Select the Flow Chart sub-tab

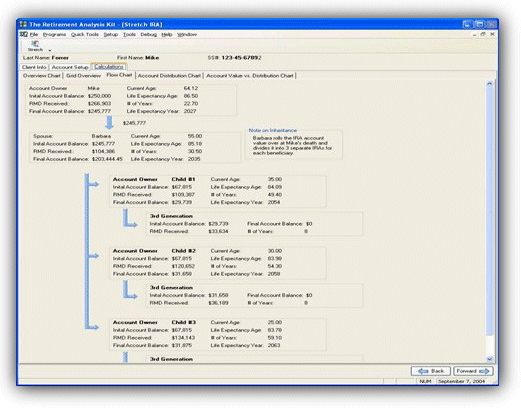point(119,75)
